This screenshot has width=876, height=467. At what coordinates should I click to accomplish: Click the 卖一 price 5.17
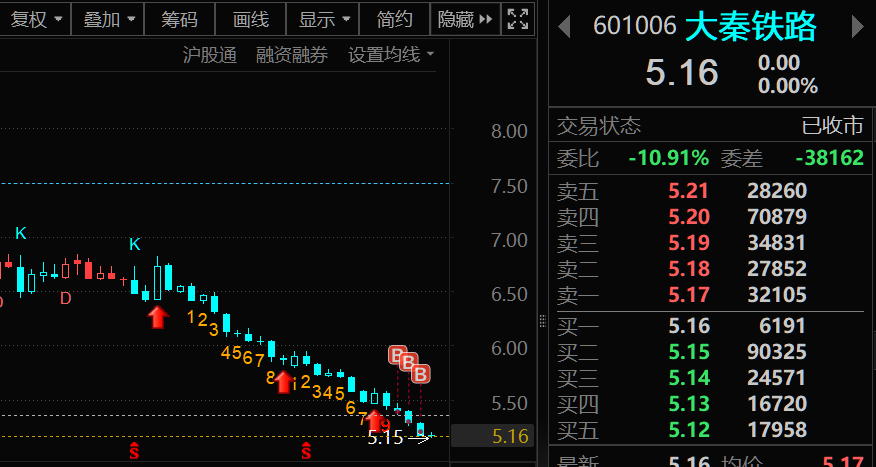pyautogui.click(x=688, y=294)
